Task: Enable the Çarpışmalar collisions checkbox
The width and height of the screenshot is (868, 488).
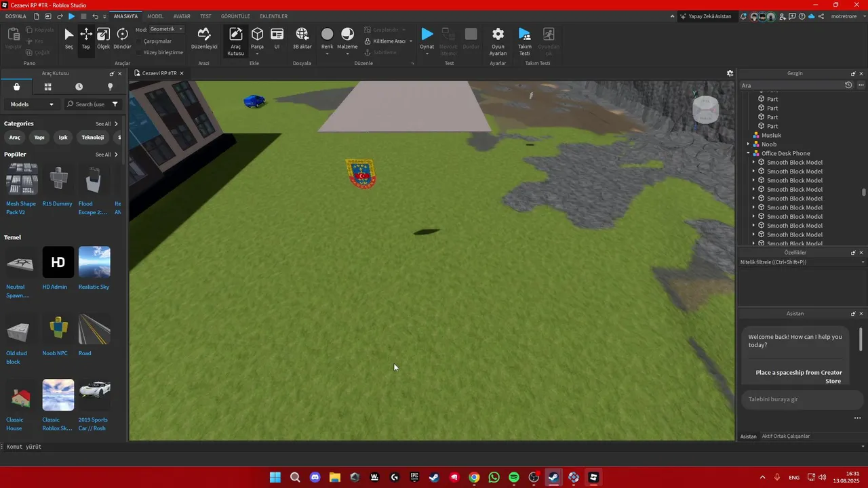Action: (x=139, y=41)
